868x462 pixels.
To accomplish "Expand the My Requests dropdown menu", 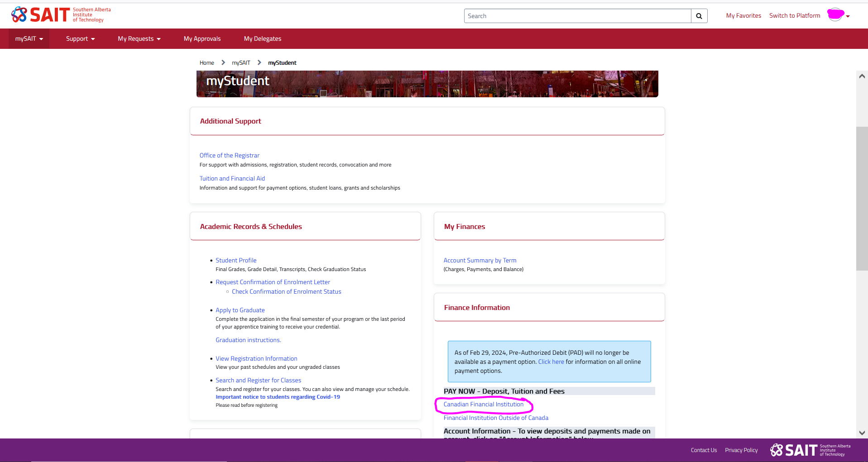I will pyautogui.click(x=139, y=39).
